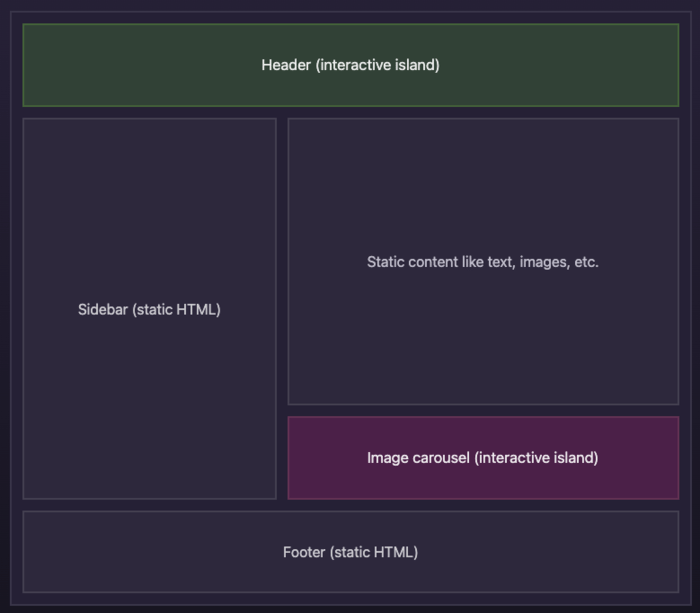Viewport: 700px width, 613px height.
Task: Click the word 'images' in the static content label
Action: [542, 262]
